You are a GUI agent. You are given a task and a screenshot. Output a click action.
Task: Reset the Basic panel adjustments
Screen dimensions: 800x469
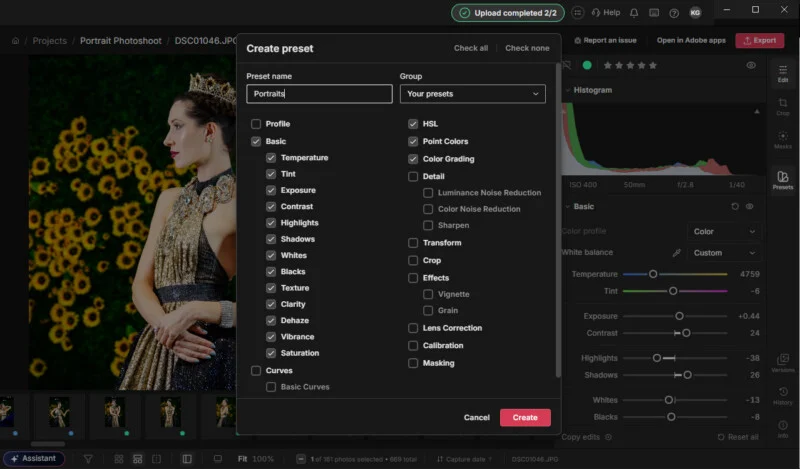point(735,207)
